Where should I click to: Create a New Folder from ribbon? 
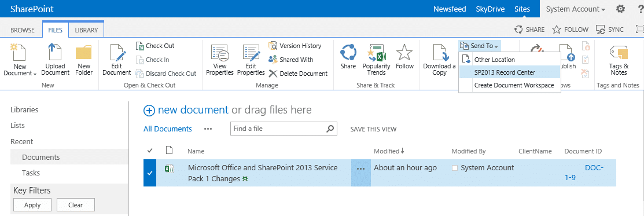coord(84,60)
